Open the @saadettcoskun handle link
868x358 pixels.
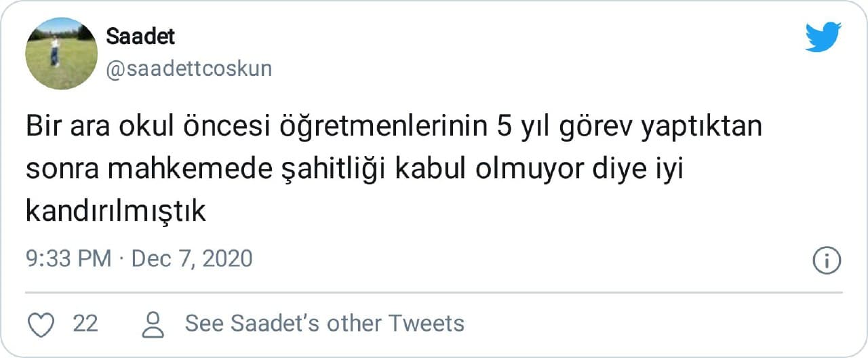189,68
